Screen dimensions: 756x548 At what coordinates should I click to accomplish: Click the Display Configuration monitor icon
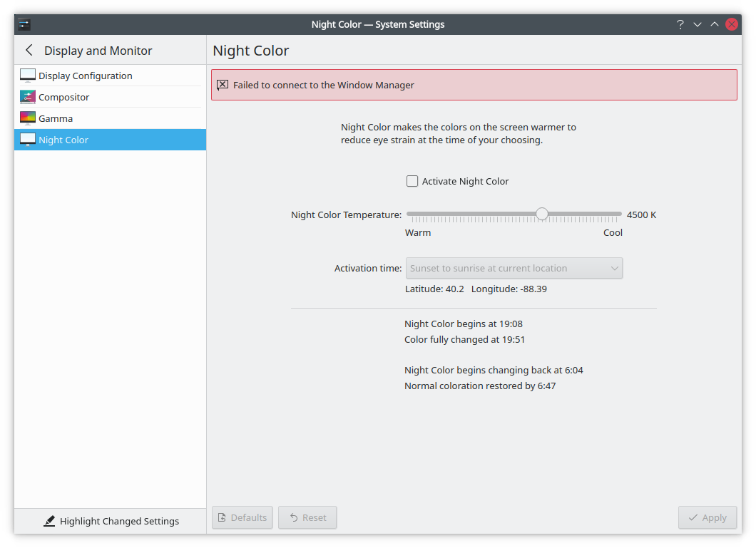click(x=28, y=76)
